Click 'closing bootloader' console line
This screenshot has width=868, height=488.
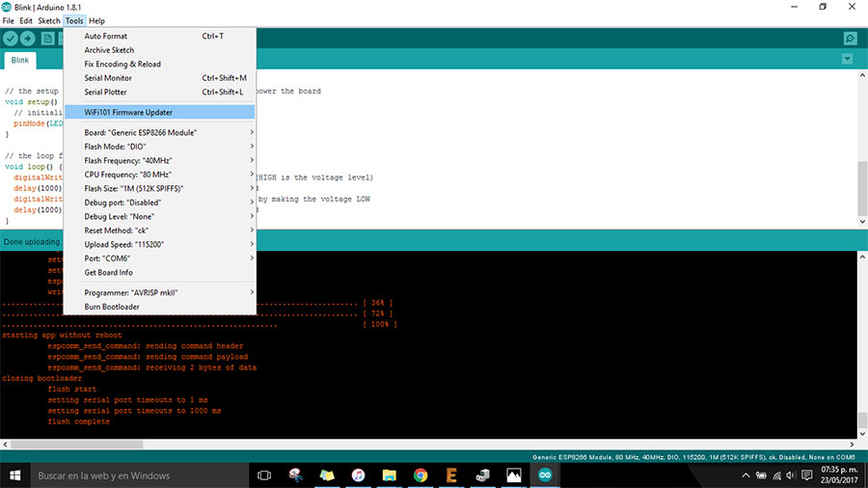pos(42,378)
